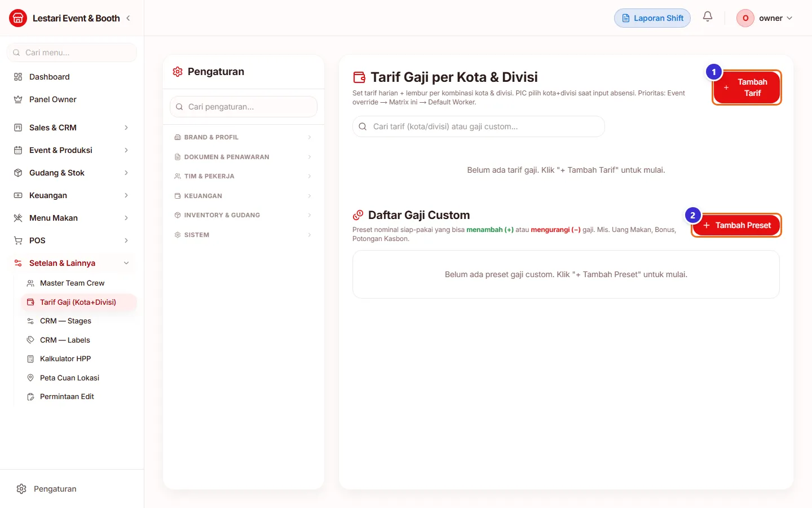Expand the TIM & PEKERJA group
Image resolution: width=812 pixels, height=508 pixels.
point(244,176)
